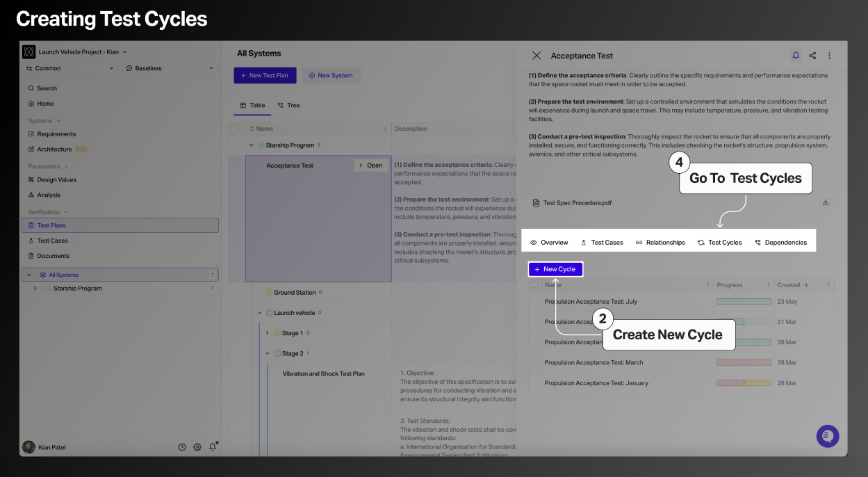Sort the cycles table by the Created column
This screenshot has height=477, width=868.
[793, 285]
